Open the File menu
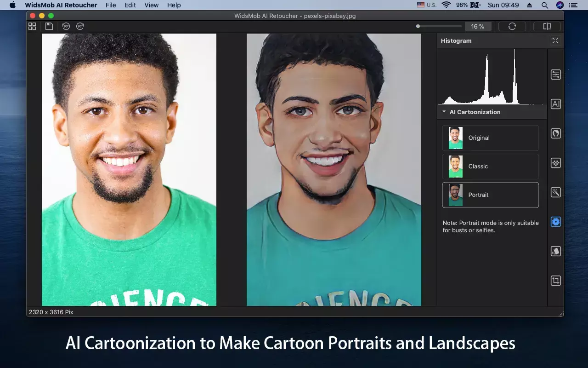588x368 pixels. point(110,5)
